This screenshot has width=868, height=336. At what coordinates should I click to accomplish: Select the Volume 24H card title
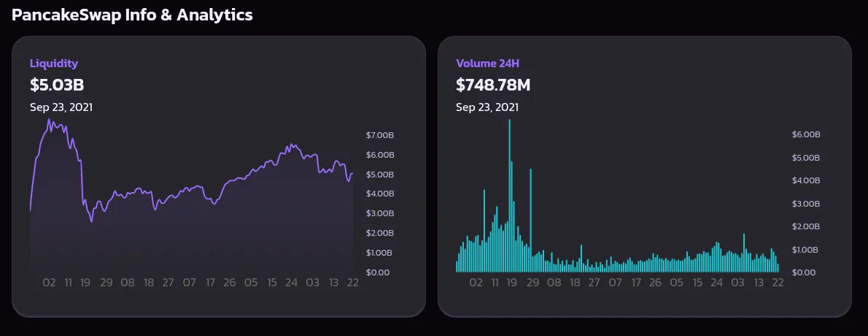pyautogui.click(x=488, y=64)
